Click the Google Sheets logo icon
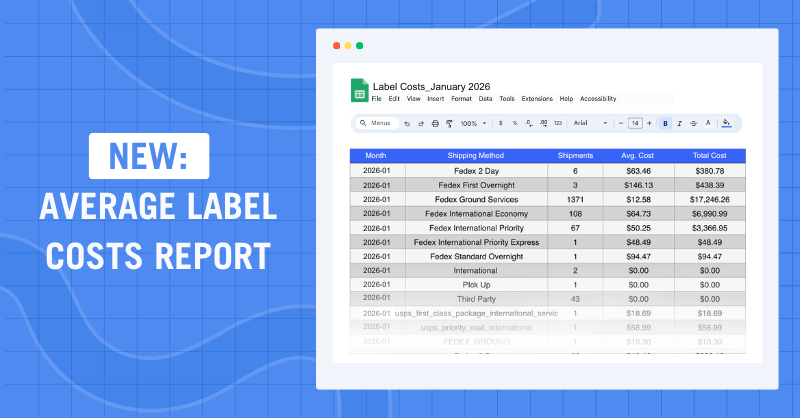 [359, 90]
